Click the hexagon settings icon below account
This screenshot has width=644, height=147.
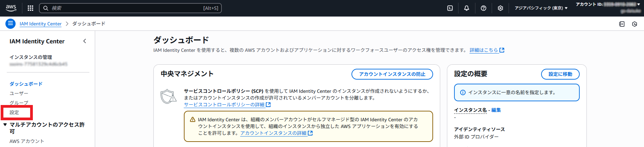point(635,24)
